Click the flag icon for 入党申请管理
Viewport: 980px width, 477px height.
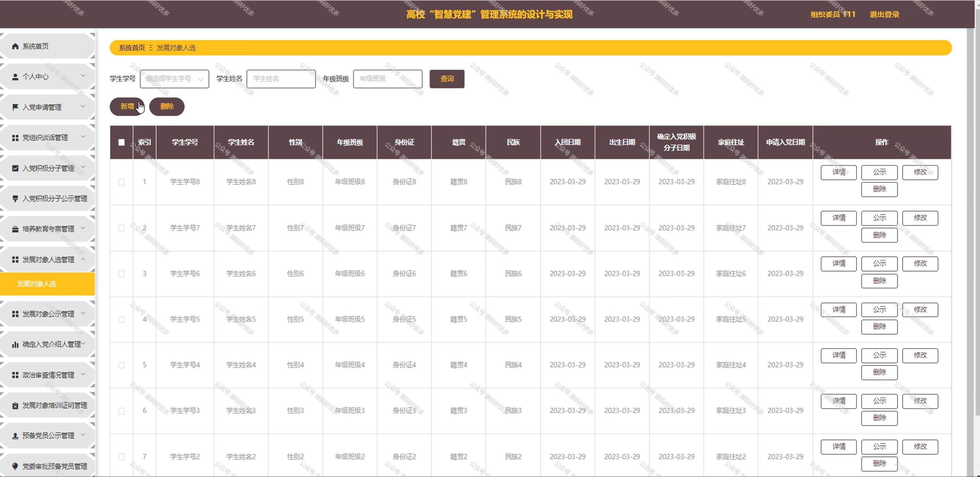point(15,107)
